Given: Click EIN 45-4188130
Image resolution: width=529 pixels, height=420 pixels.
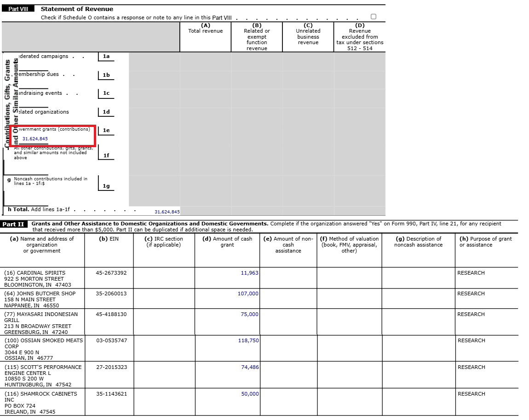Looking at the screenshot, I should [x=111, y=314].
